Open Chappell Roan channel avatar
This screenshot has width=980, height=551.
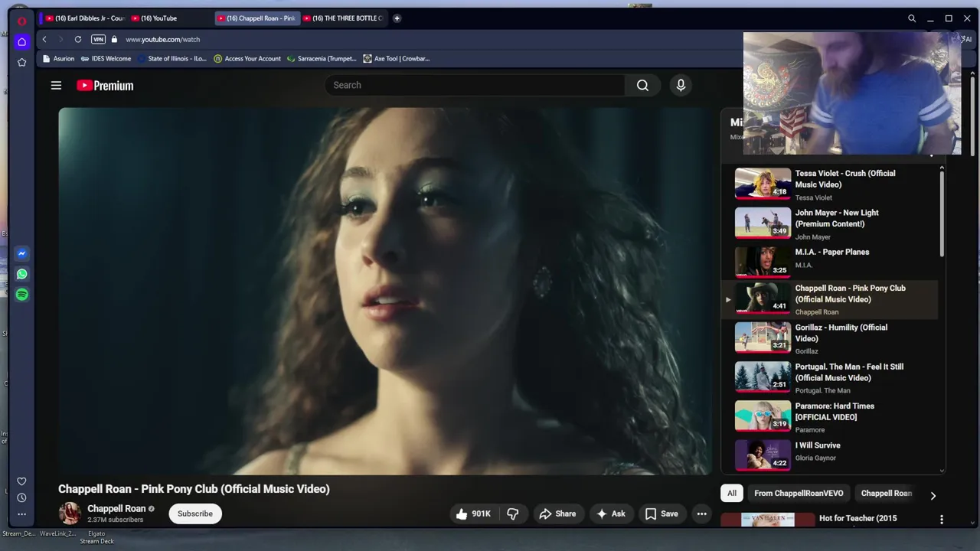pyautogui.click(x=70, y=514)
